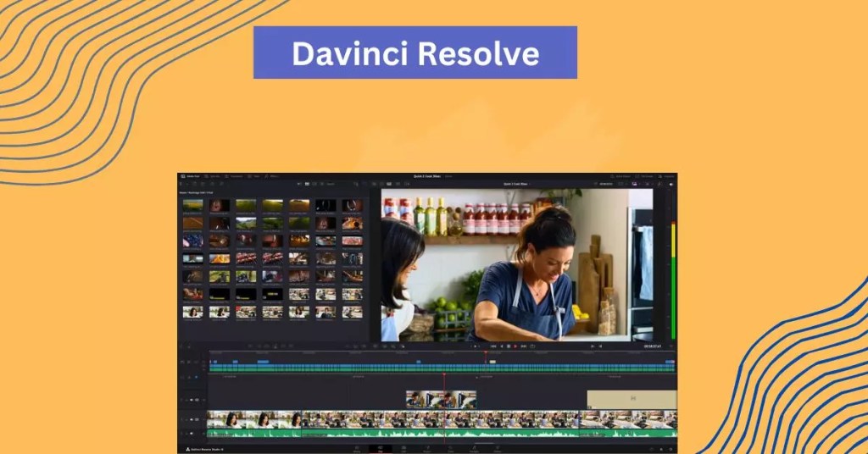Select the title clip with centered yellow text
This screenshot has height=454, width=868.
coord(272,294)
